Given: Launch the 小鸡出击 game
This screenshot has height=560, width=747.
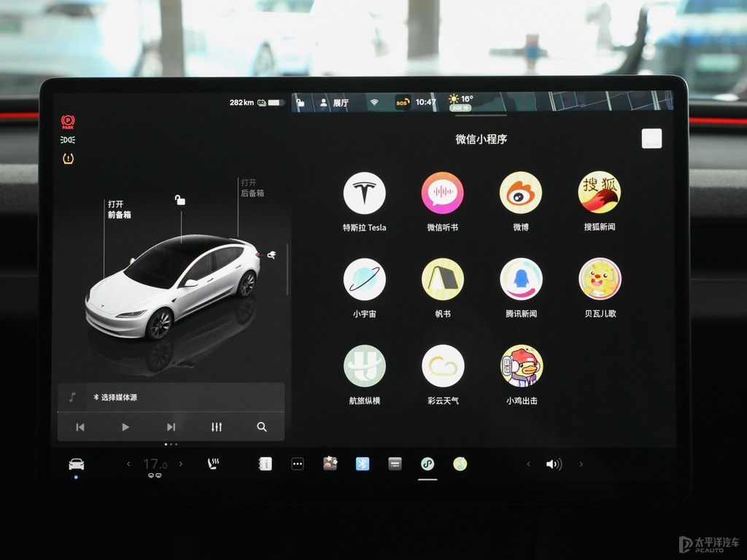Looking at the screenshot, I should click(x=522, y=366).
